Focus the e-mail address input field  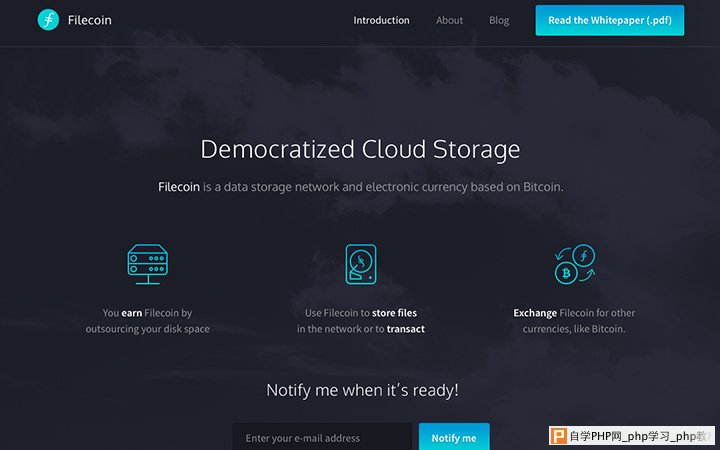(322, 437)
